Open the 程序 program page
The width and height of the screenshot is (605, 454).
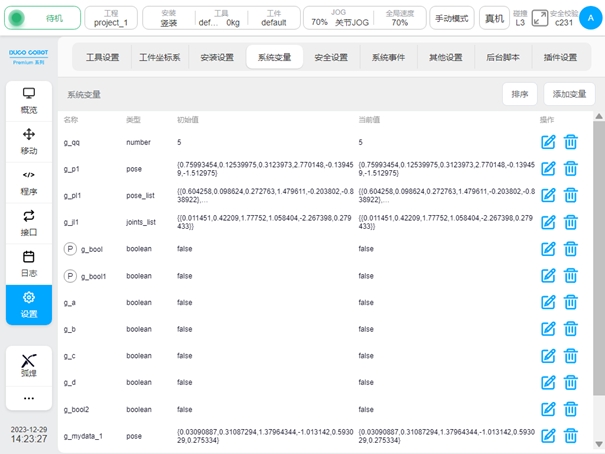point(29,181)
